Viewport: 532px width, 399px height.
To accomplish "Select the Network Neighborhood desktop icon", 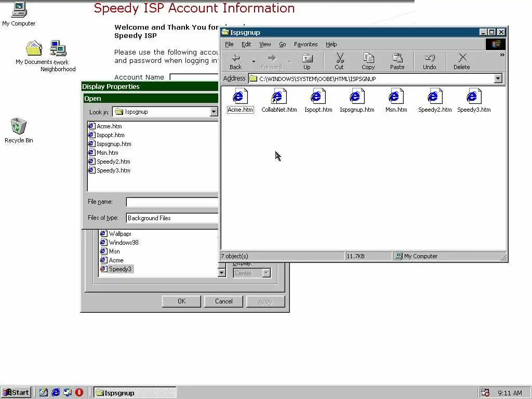I will [58, 56].
